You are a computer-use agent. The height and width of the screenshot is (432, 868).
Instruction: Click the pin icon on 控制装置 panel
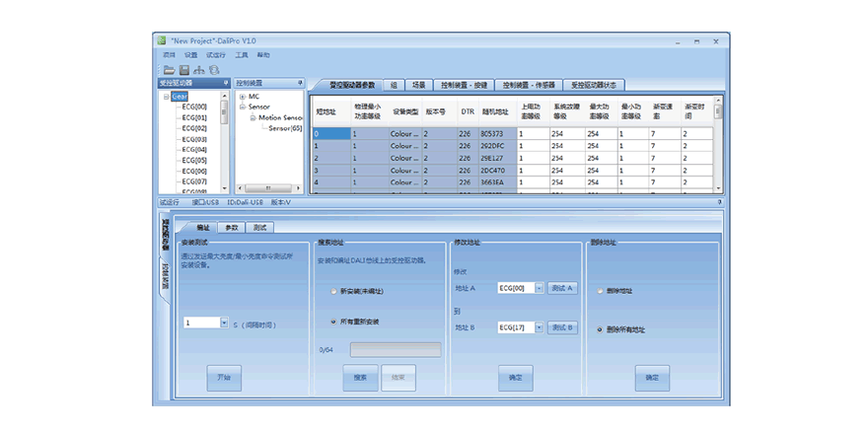301,83
